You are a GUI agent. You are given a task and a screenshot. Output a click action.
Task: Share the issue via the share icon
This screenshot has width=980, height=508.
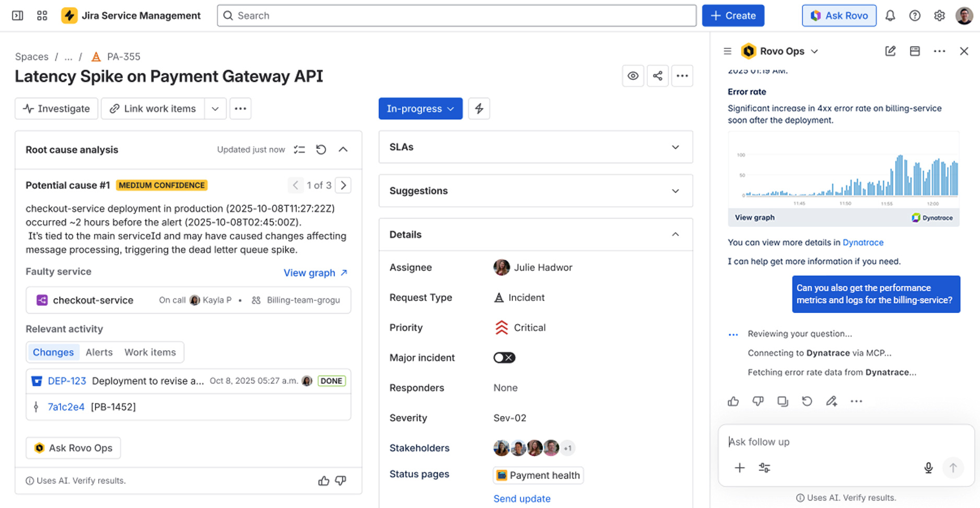click(x=657, y=76)
